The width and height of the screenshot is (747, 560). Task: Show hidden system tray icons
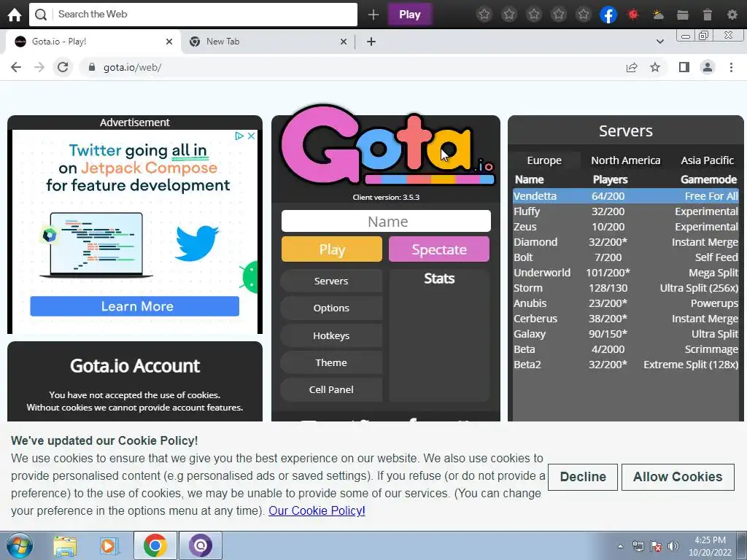[620, 546]
